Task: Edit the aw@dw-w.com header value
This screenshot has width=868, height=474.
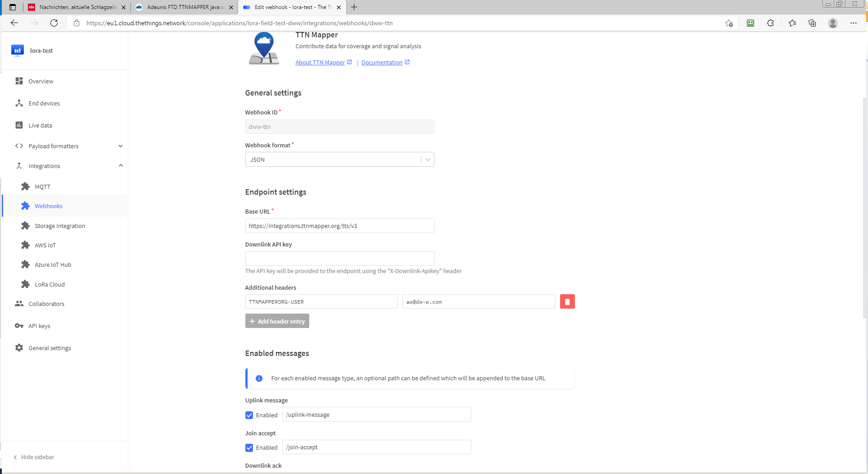Action: coord(479,301)
